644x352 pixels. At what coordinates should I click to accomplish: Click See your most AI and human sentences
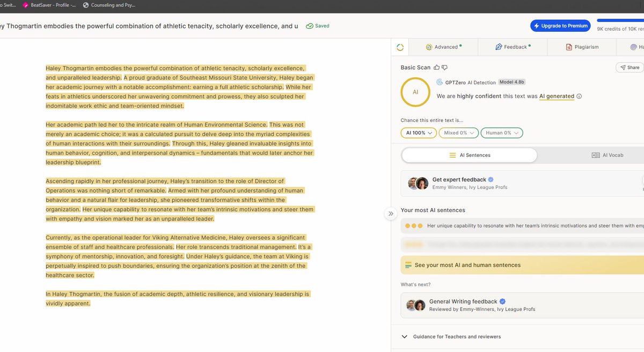coord(522,265)
